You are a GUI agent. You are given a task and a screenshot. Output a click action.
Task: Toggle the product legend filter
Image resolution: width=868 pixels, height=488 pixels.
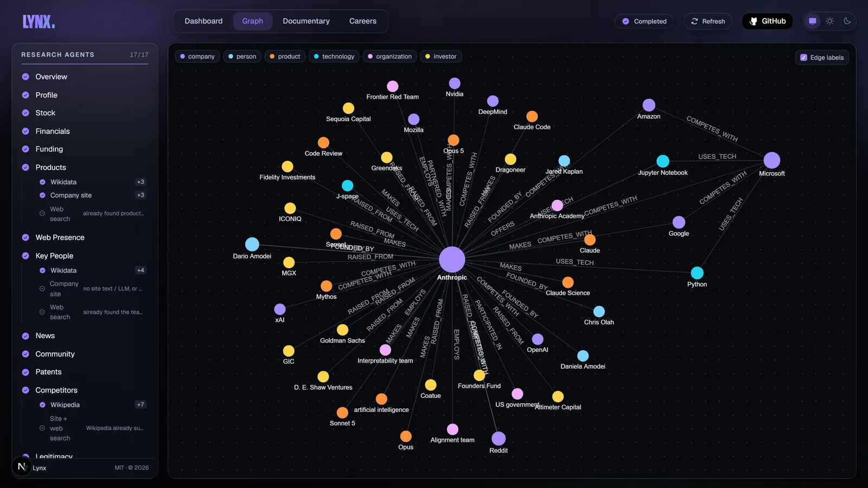click(x=285, y=56)
